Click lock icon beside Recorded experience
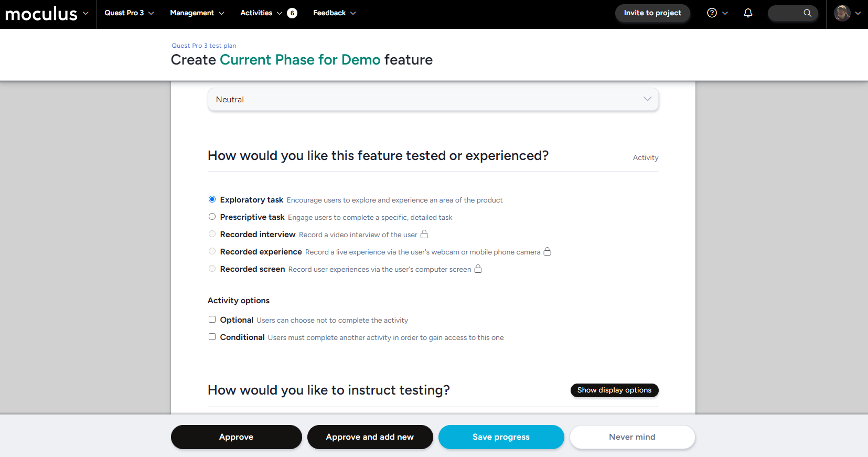This screenshot has height=457, width=868. click(x=547, y=251)
